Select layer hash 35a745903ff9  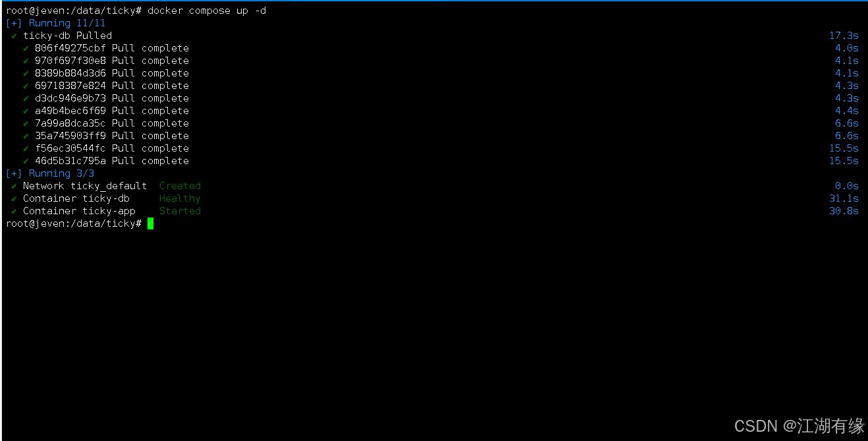point(70,136)
